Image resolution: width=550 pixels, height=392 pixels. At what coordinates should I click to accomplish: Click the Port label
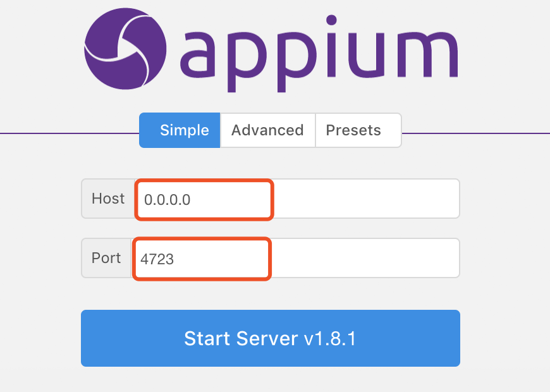(x=106, y=258)
